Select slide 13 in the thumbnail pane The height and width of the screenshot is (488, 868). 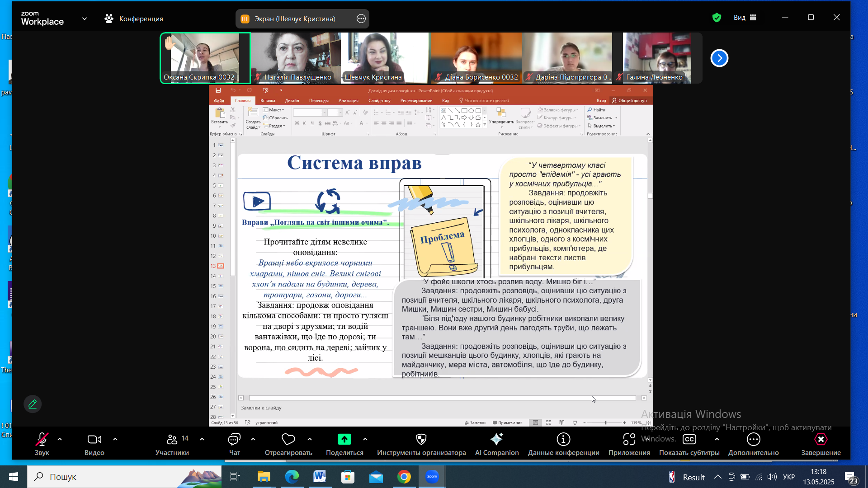(220, 266)
